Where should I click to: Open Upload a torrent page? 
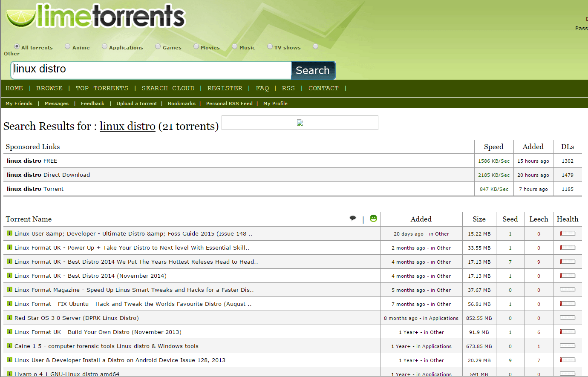point(137,104)
